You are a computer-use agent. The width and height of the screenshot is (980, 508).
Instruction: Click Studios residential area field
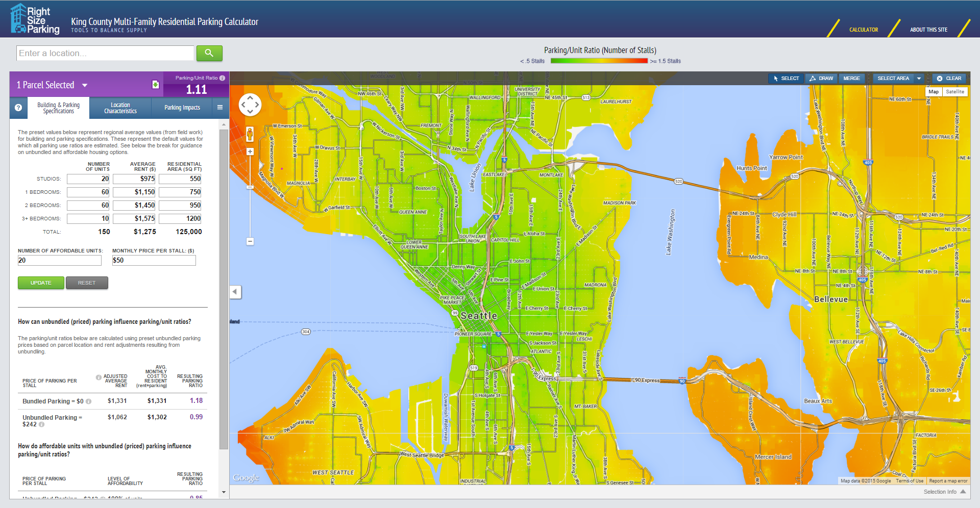(180, 179)
